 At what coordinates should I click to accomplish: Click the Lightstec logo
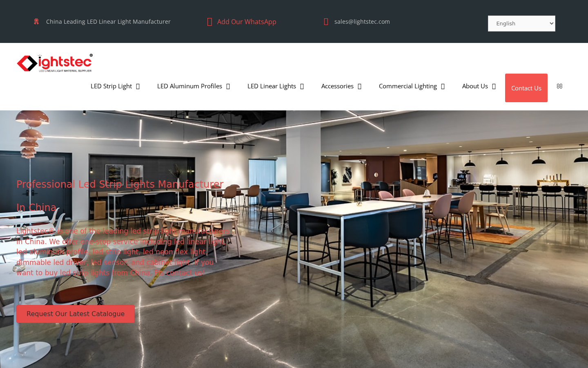(x=55, y=63)
